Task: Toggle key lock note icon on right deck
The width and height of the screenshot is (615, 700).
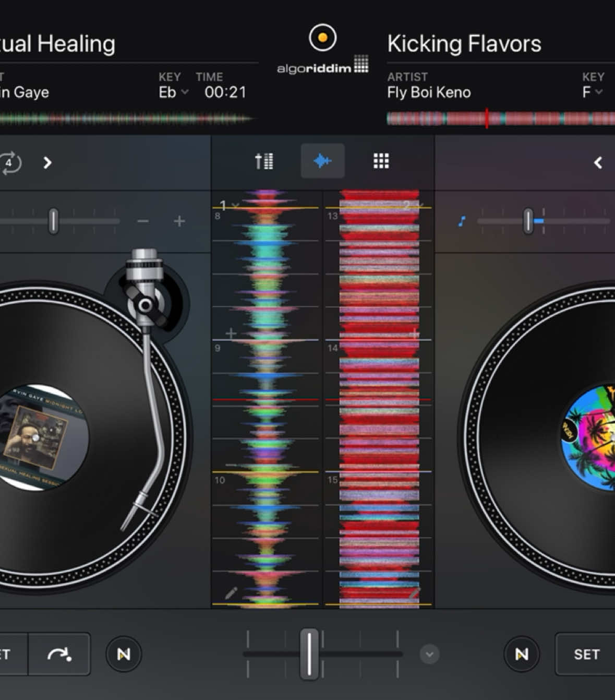Action: [x=461, y=222]
